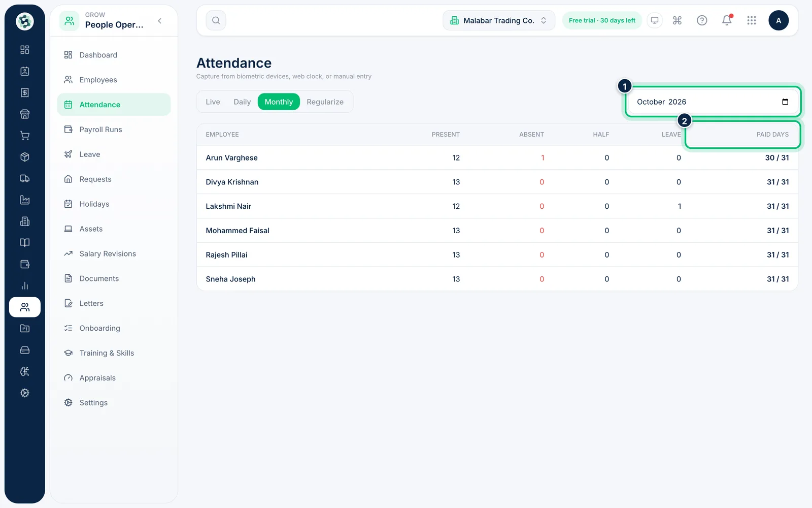Click the Free trial 30 days left badge
Screen dimensions: 812x508
click(602, 20)
